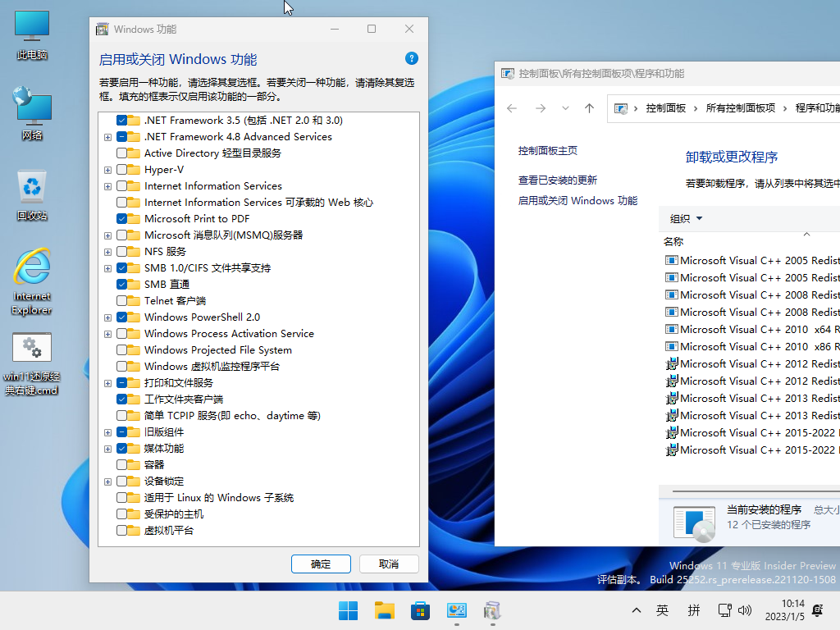Expand the Hyper-V tree node
This screenshot has height=630, width=840.
(x=107, y=170)
